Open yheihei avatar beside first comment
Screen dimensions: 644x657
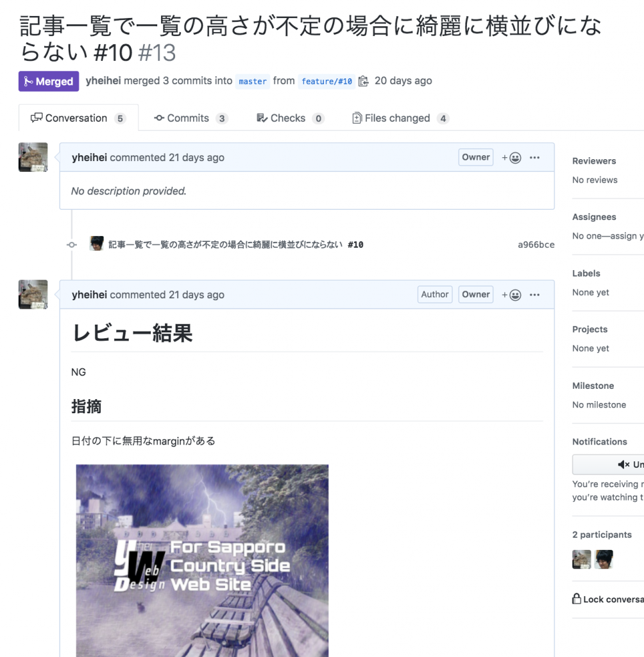click(33, 157)
